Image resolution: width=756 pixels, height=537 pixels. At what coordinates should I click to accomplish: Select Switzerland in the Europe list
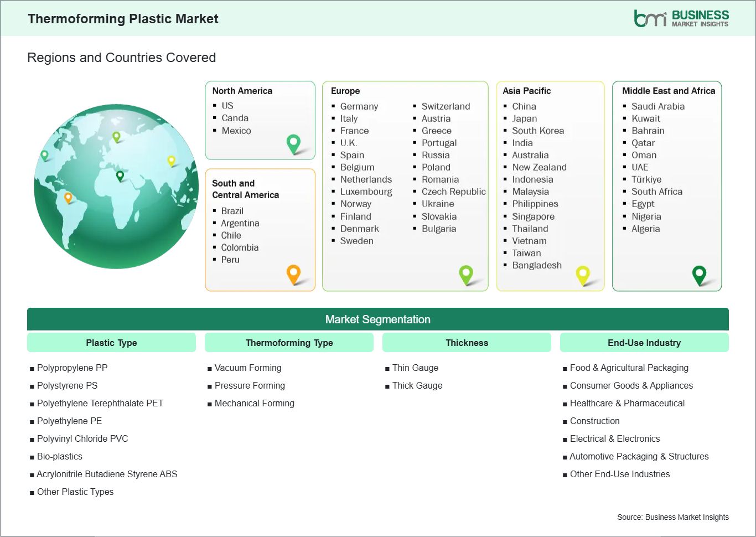click(446, 106)
